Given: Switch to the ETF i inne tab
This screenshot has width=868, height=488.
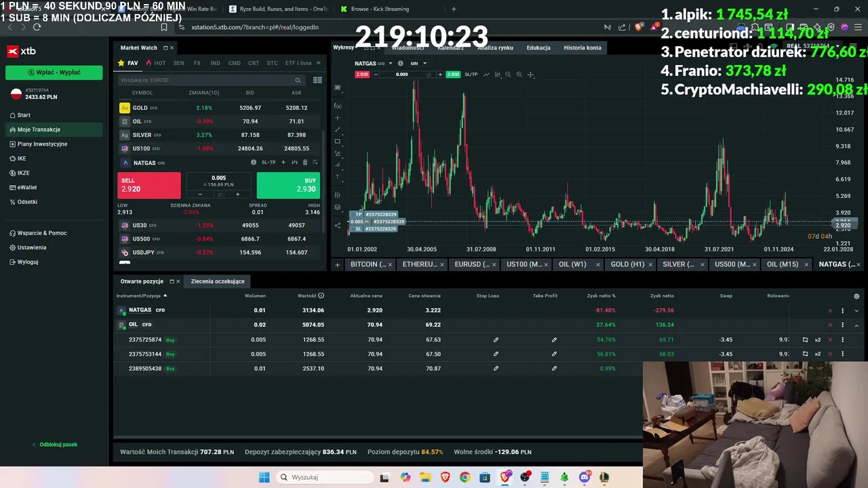Looking at the screenshot, I should [x=298, y=63].
